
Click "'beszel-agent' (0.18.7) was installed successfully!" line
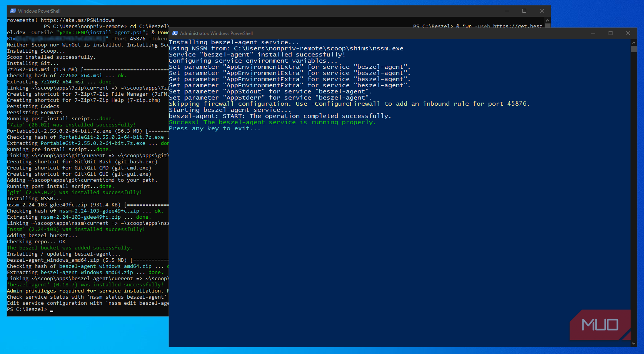coord(85,285)
